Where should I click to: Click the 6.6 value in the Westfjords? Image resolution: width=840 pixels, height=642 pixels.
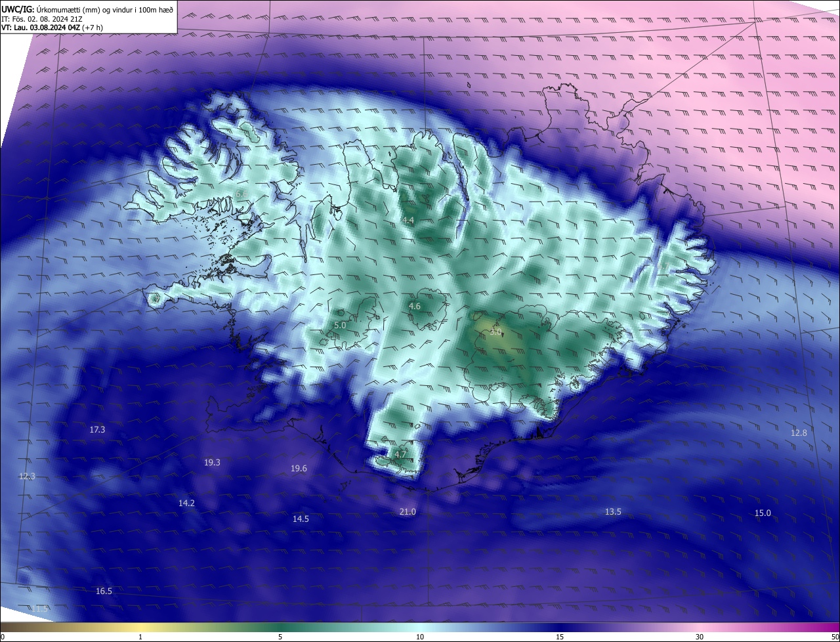241,194
